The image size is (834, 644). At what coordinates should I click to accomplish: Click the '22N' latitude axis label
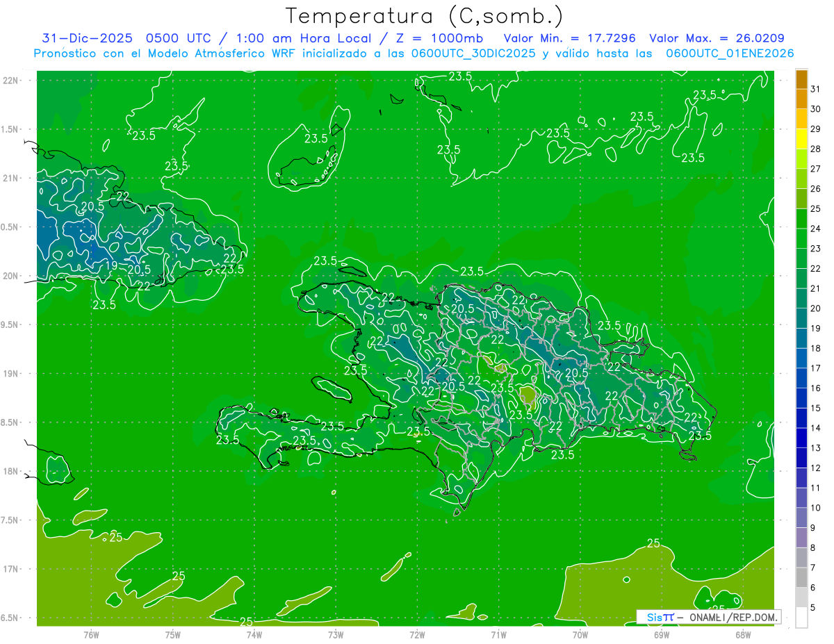pyautogui.click(x=12, y=81)
